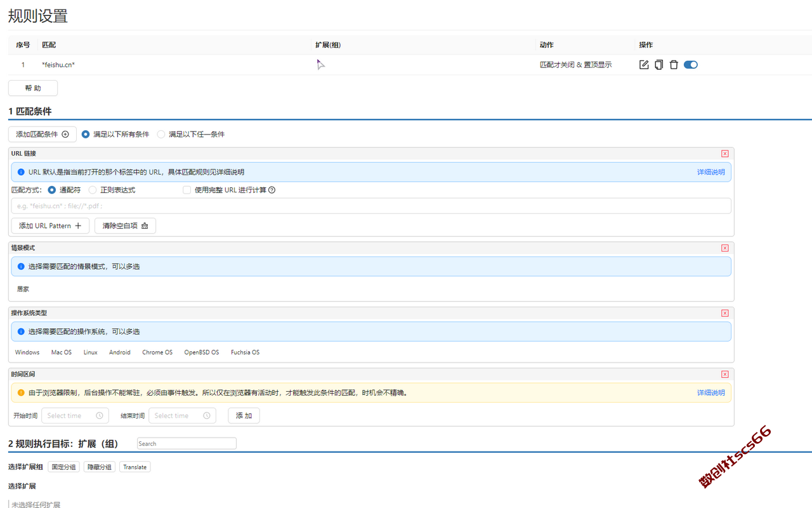Viewport: 812px width, 508px height.
Task: Select Fuchsia OS operating system tag
Action: (245, 352)
